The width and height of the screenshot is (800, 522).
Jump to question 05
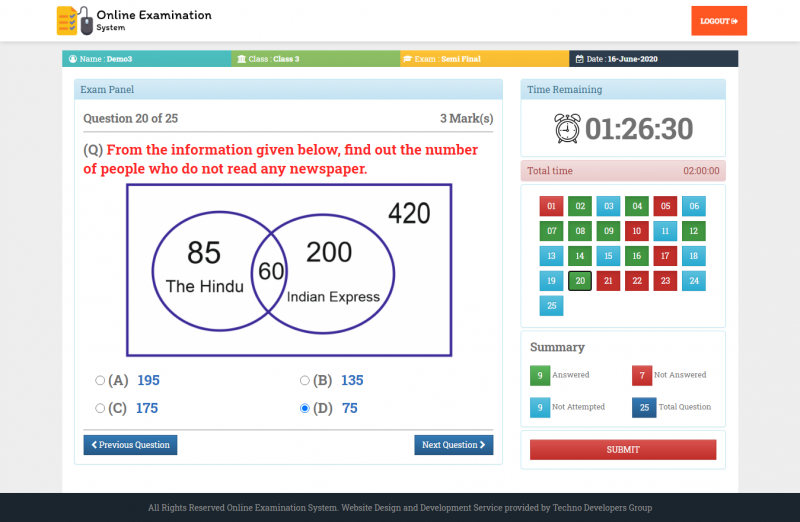pos(665,206)
